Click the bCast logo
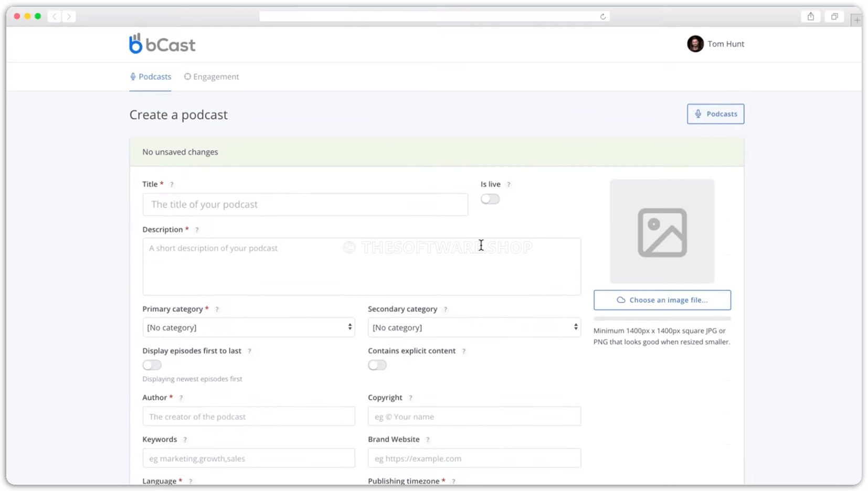 click(162, 44)
